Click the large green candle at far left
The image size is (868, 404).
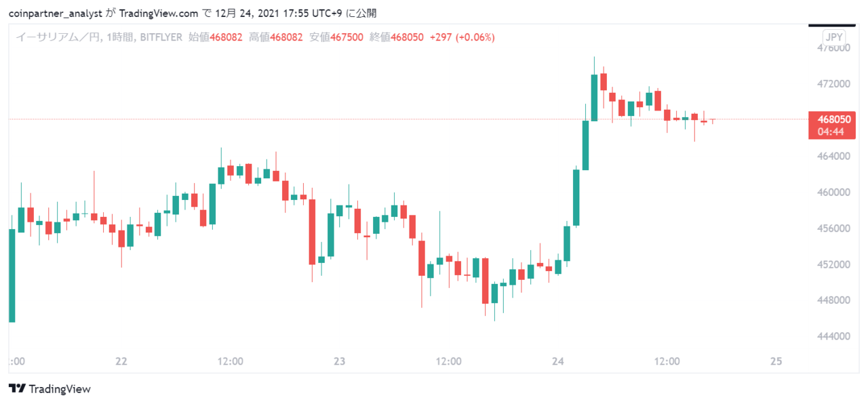(x=12, y=275)
